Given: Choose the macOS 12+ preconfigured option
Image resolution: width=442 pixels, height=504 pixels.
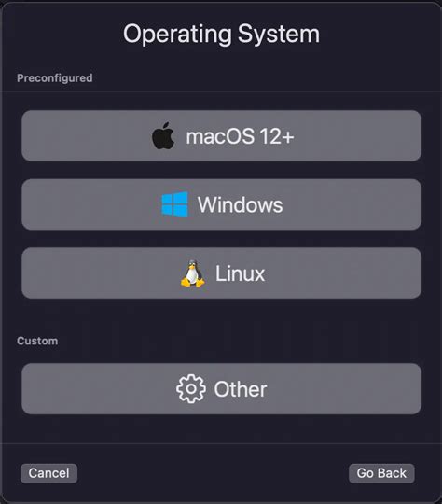Looking at the screenshot, I should click(x=221, y=135).
